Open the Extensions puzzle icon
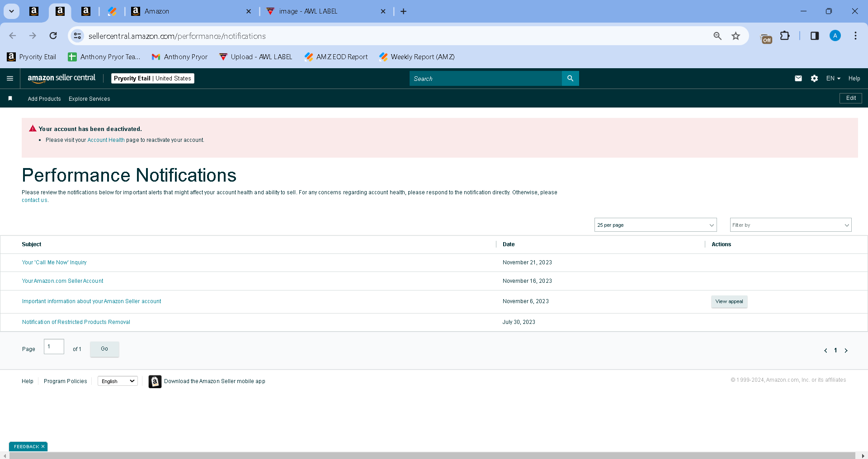 [785, 36]
